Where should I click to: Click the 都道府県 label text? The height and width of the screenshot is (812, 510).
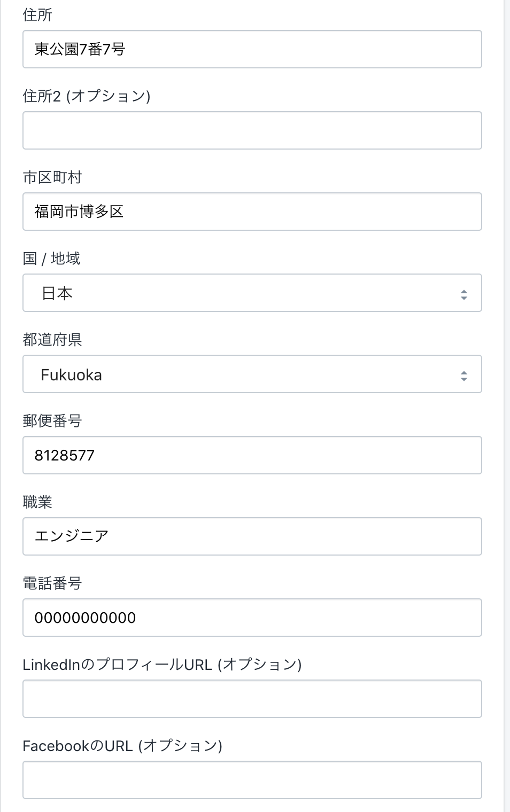coord(52,340)
